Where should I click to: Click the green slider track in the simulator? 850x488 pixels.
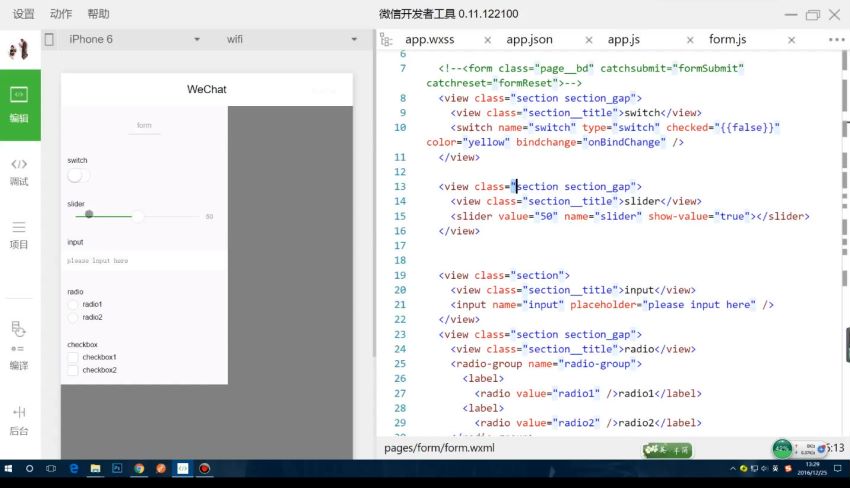104,216
